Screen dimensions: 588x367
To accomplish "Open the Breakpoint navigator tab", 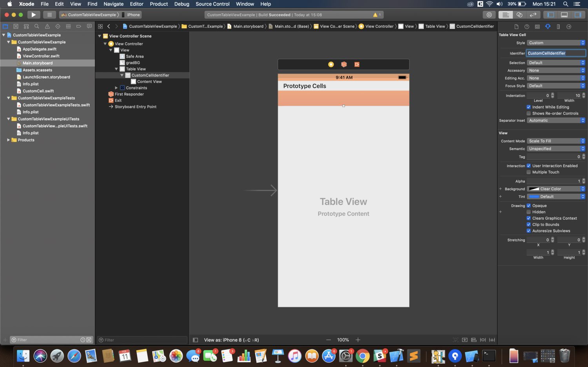I will pos(78,26).
